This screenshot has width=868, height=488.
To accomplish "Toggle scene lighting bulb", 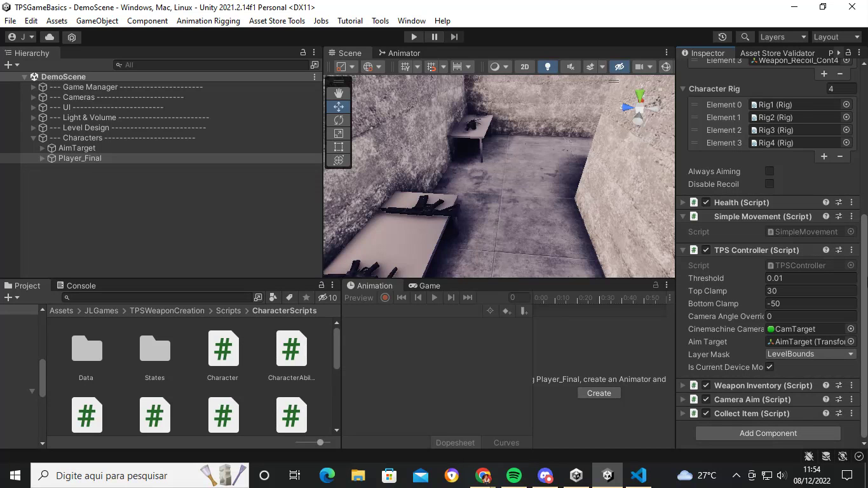I will click(x=548, y=67).
